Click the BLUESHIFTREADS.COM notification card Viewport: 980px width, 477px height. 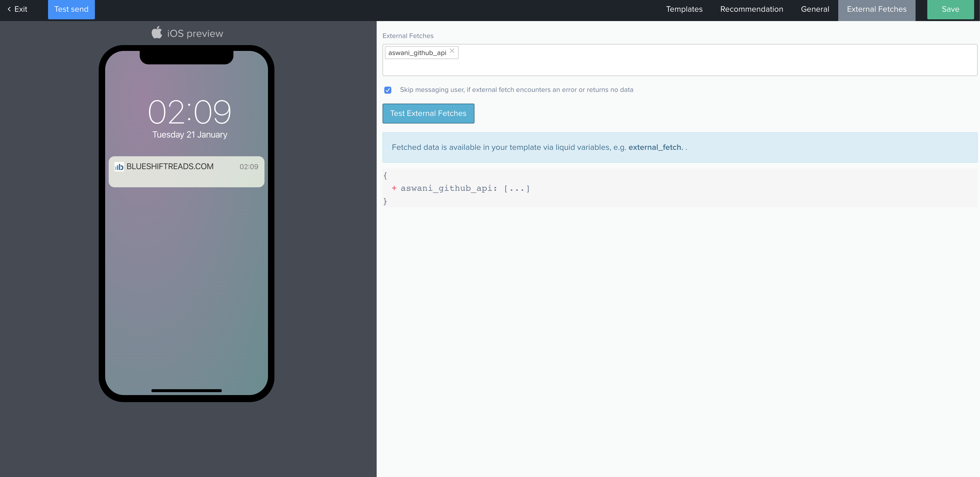point(186,171)
